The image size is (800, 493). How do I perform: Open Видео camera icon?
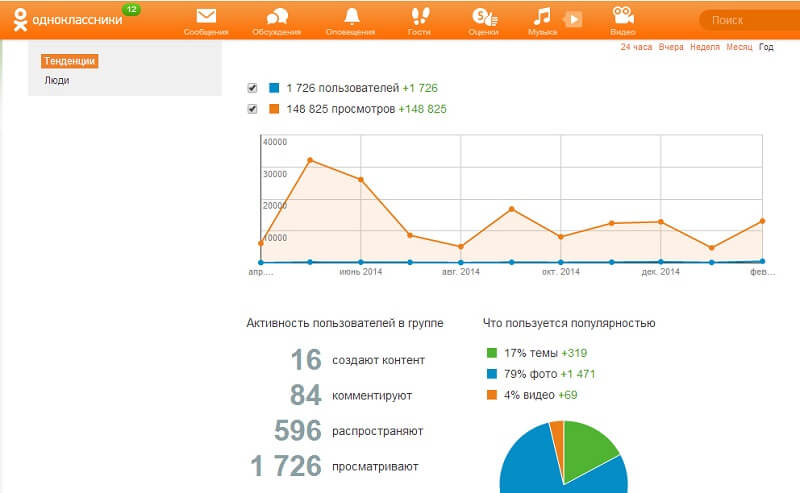click(623, 17)
